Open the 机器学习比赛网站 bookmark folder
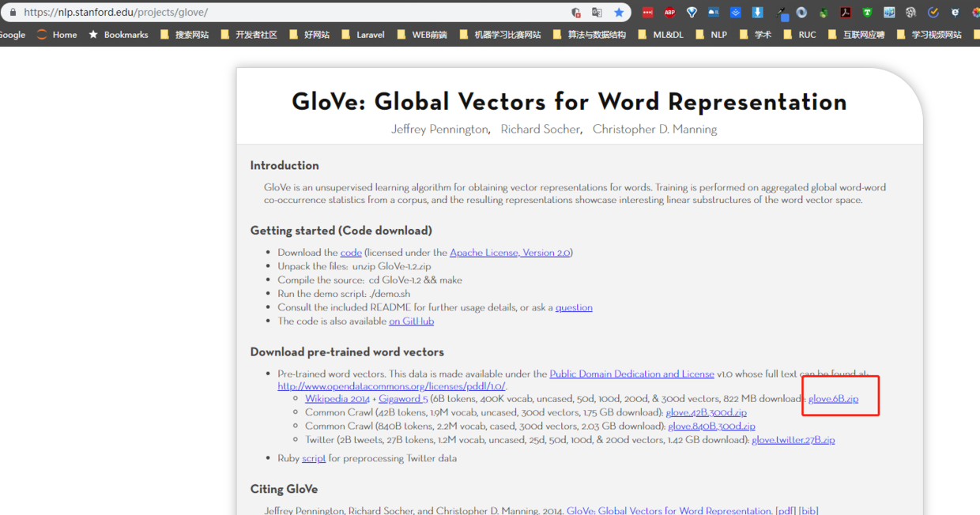 [x=500, y=35]
